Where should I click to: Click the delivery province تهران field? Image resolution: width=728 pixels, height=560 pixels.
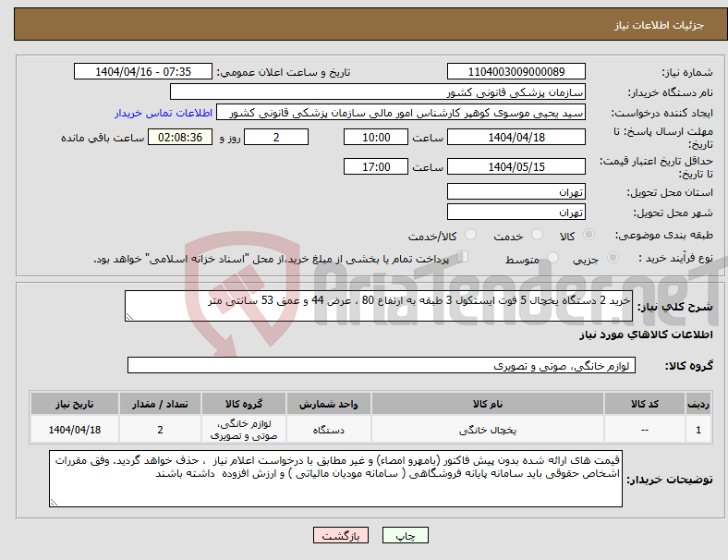[x=516, y=191]
